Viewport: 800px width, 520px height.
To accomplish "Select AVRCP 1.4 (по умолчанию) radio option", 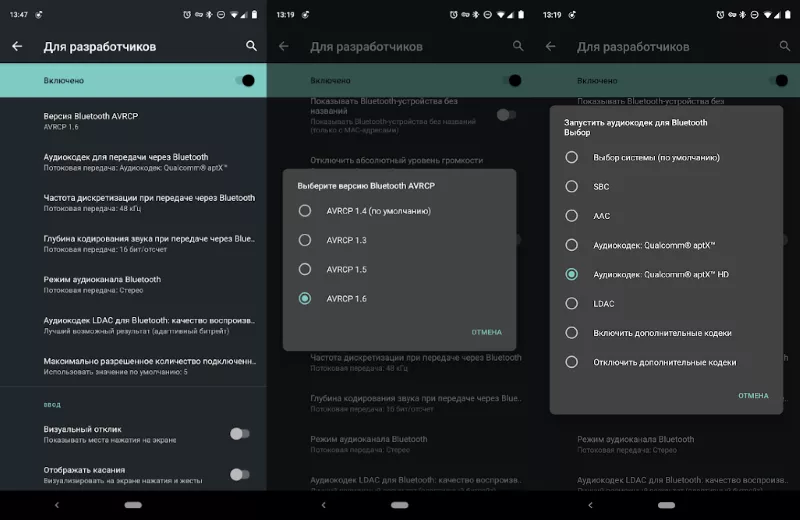I will click(305, 211).
